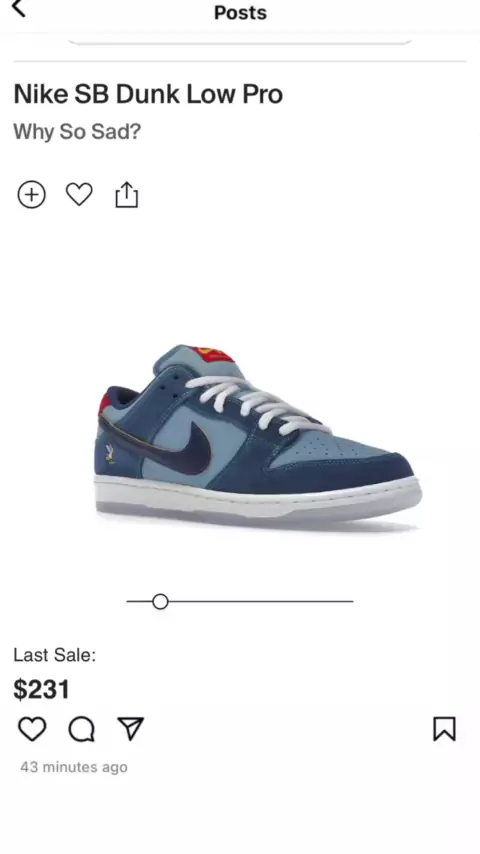Send post via the paper plane icon
Screen dimensions: 480x854
point(131,728)
